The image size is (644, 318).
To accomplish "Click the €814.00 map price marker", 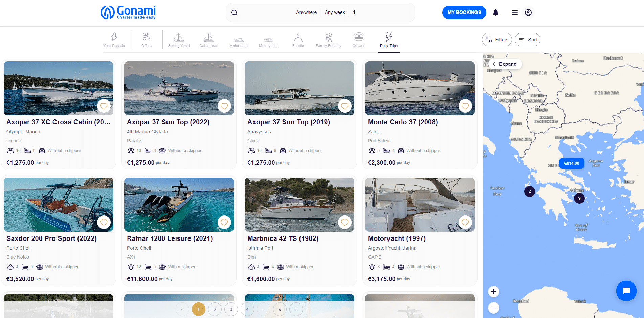I will click(572, 163).
